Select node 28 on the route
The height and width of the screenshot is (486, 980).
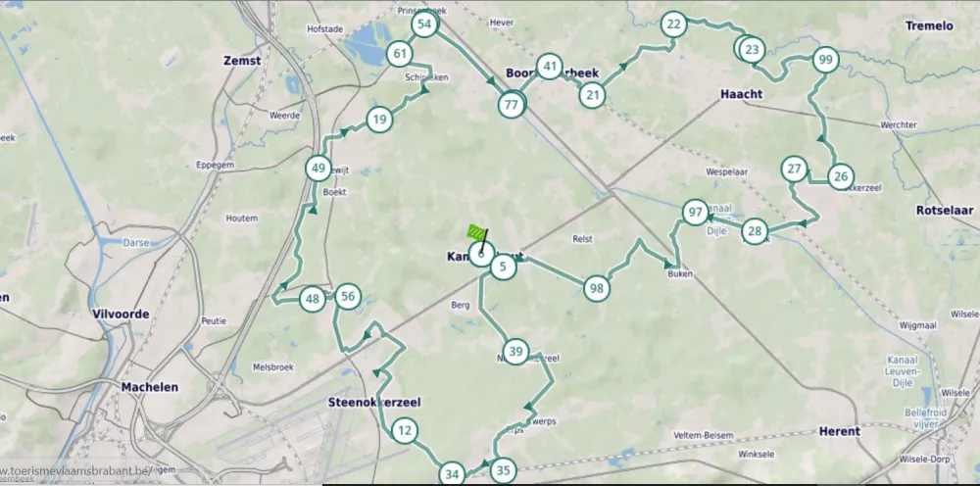754,231
